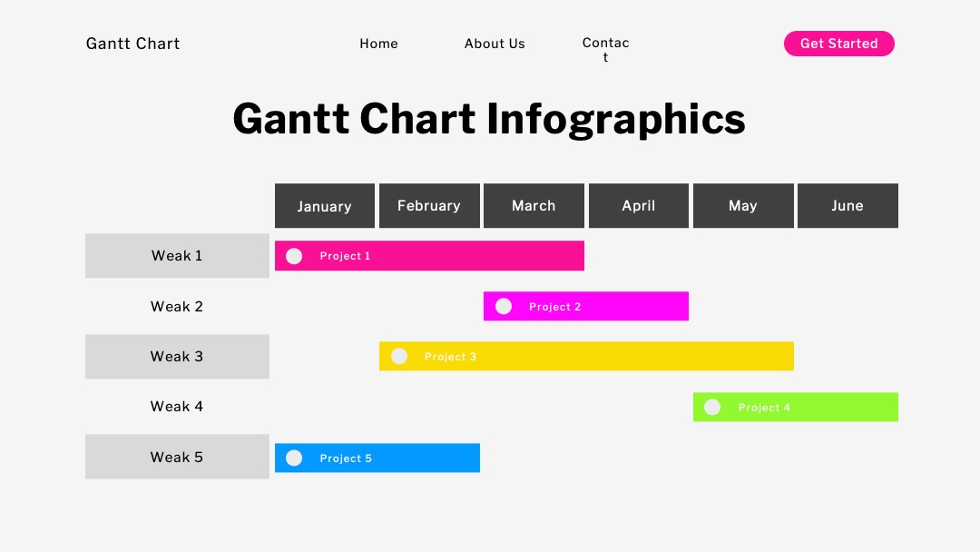Select the circle marker on Project 3 bar

point(398,356)
